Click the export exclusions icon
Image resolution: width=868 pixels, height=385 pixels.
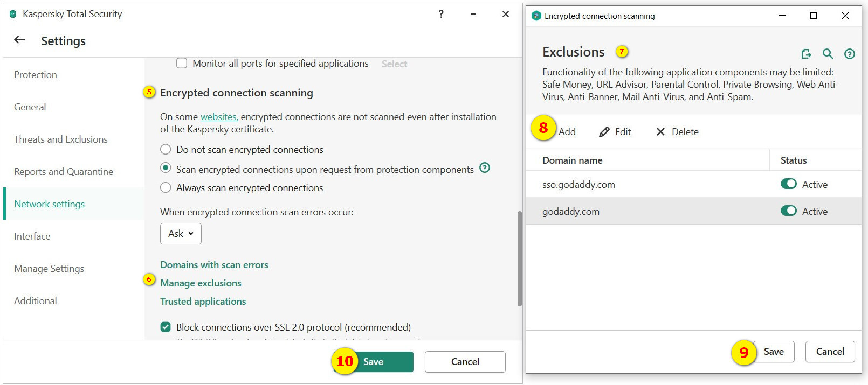pyautogui.click(x=806, y=53)
